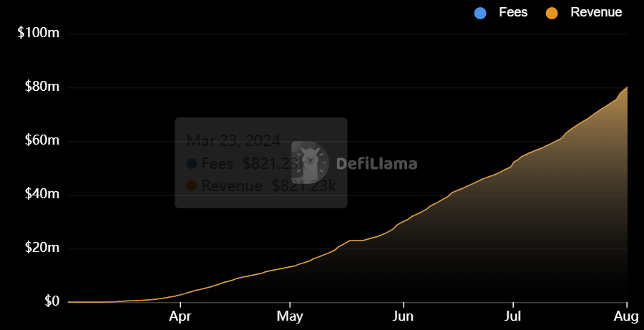Image resolution: width=644 pixels, height=330 pixels.
Task: Click the $20m y-axis label
Action: (x=42, y=248)
